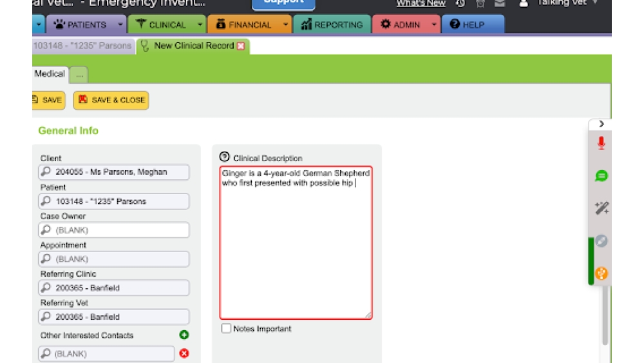The image size is (644, 363).
Task: Open the Admin menu dropdown arrow
Action: (433, 25)
